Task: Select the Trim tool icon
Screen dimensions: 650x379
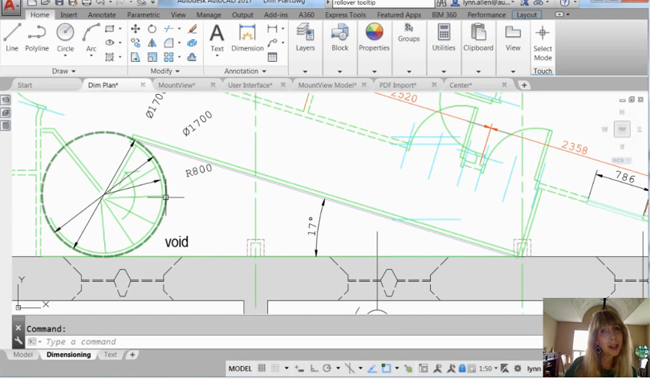Action: coord(169,29)
